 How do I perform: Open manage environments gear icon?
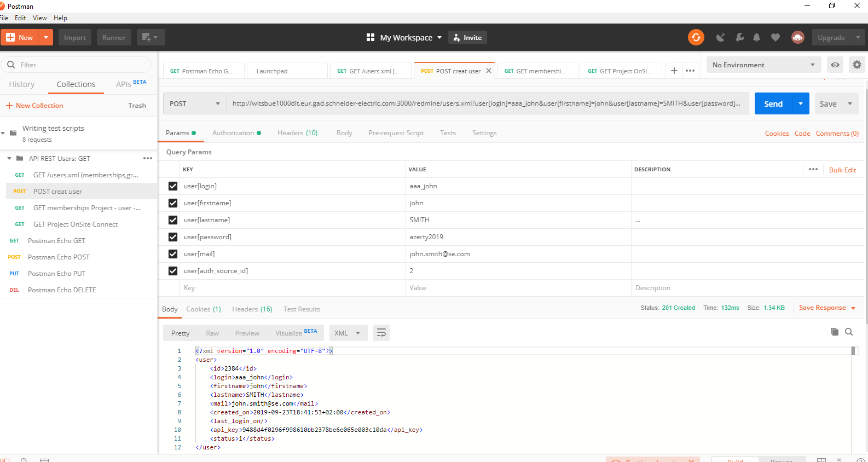pyautogui.click(x=857, y=65)
